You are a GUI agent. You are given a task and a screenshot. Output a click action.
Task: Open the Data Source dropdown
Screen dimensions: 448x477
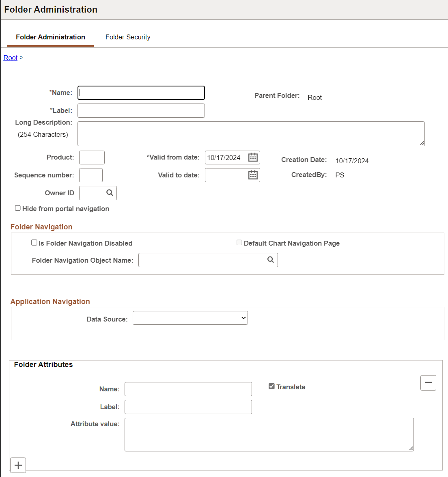[190, 318]
